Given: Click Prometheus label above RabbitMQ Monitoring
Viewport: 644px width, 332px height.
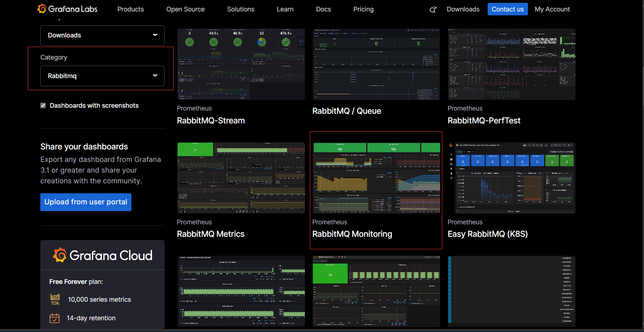Looking at the screenshot, I should click(329, 222).
